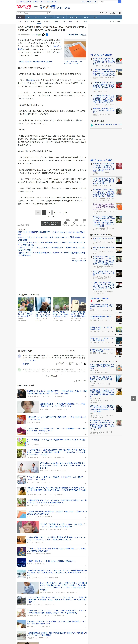Open related link starting ホリエモン
The width and height of the screenshot is (138, 644).
coord(51,238)
